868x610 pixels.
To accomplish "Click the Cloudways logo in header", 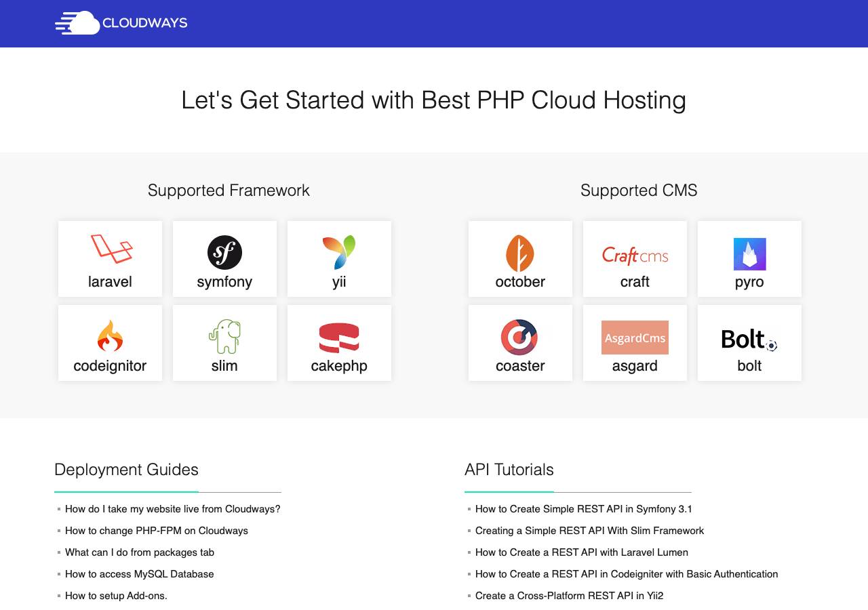I will click(121, 23).
